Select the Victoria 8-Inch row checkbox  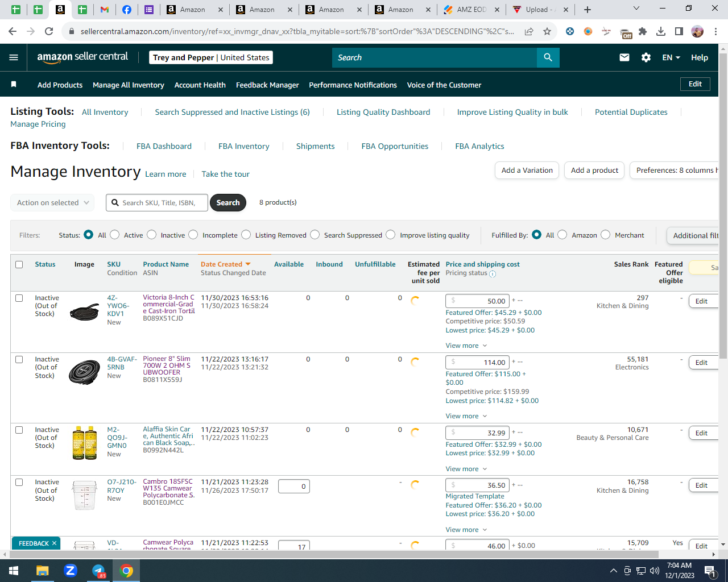pyautogui.click(x=19, y=298)
